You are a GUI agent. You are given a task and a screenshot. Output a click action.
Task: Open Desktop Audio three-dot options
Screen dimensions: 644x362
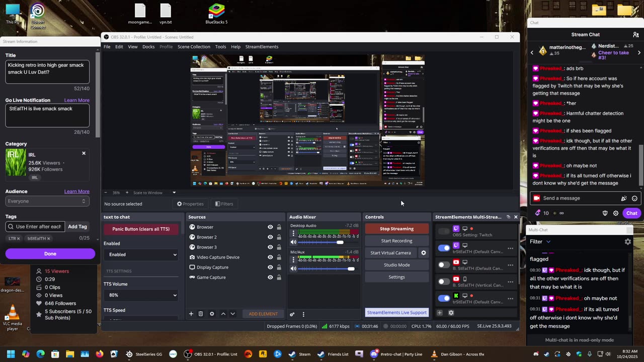coord(293,234)
